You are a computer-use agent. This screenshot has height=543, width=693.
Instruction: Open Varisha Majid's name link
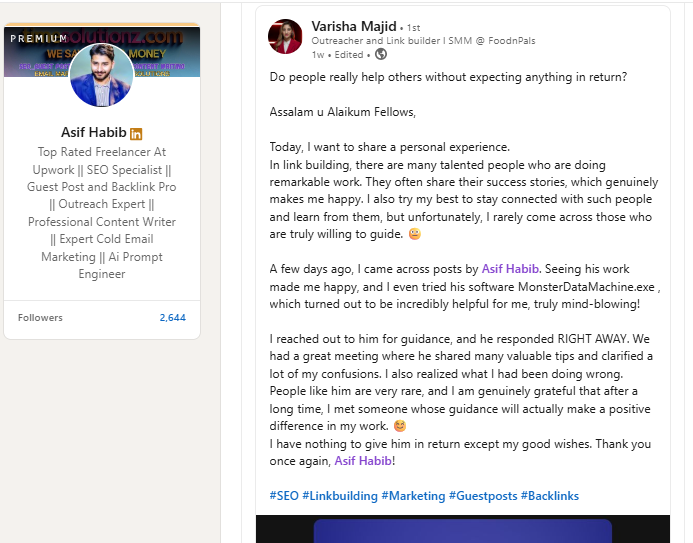[354, 24]
